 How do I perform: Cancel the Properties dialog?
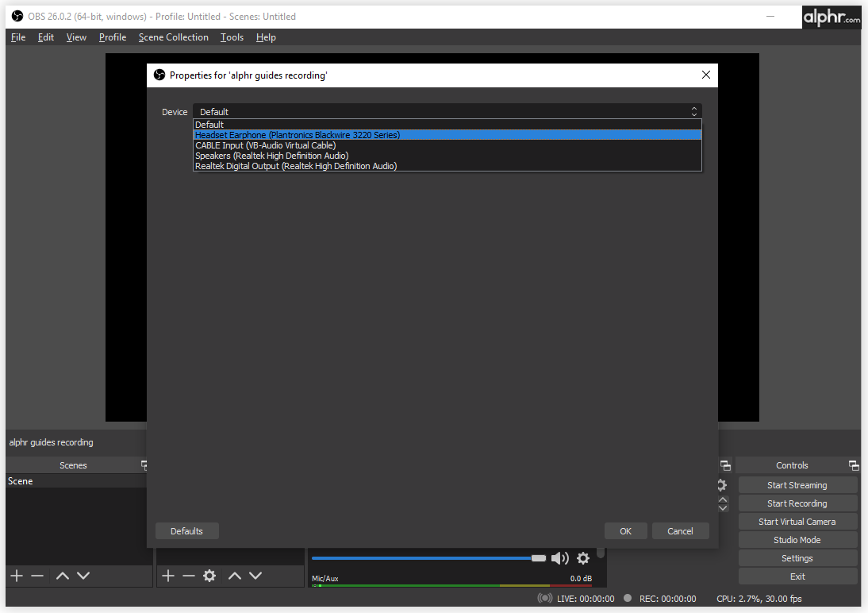[680, 531]
